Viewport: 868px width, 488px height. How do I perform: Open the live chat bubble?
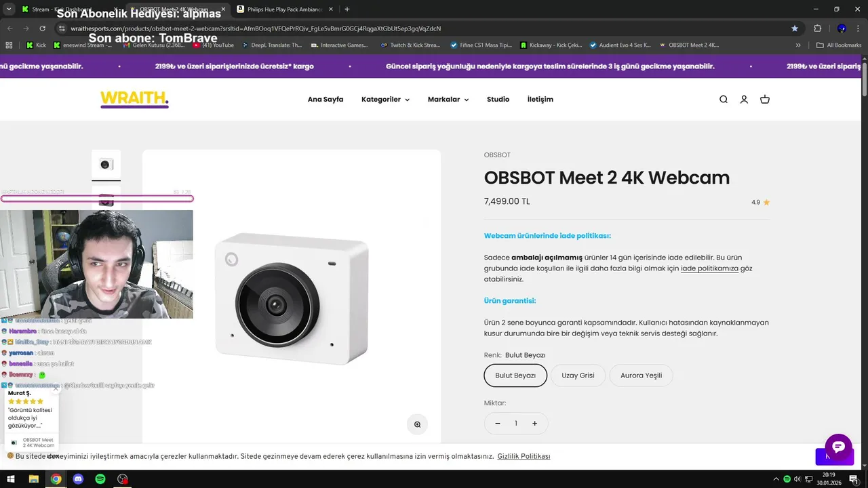(x=838, y=447)
